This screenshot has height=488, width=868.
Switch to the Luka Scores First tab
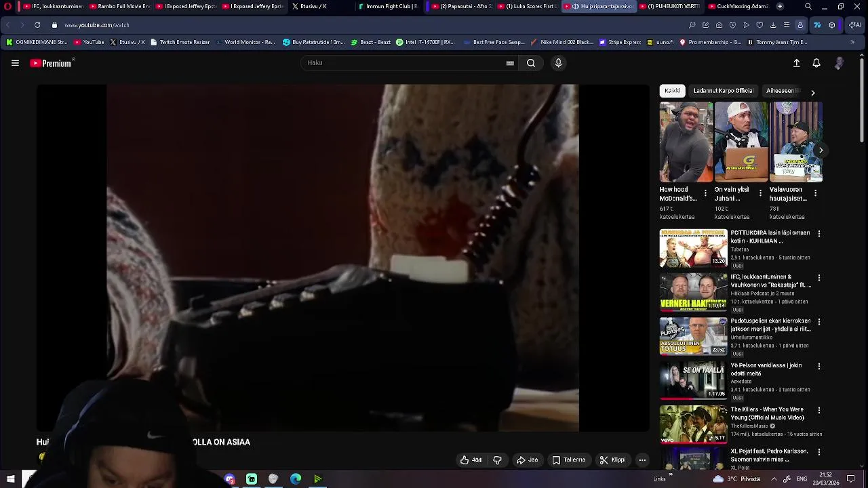pyautogui.click(x=528, y=6)
